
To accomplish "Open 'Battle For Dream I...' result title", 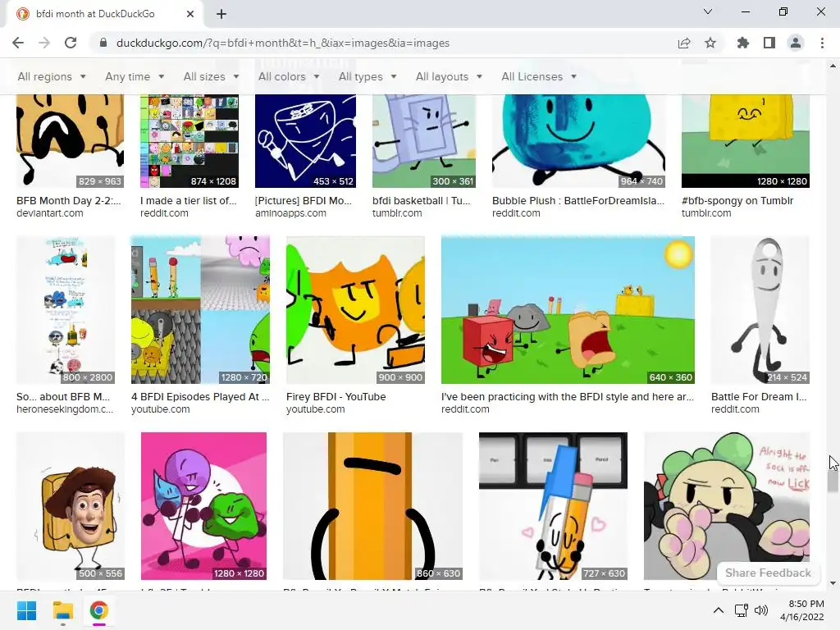I will click(759, 396).
